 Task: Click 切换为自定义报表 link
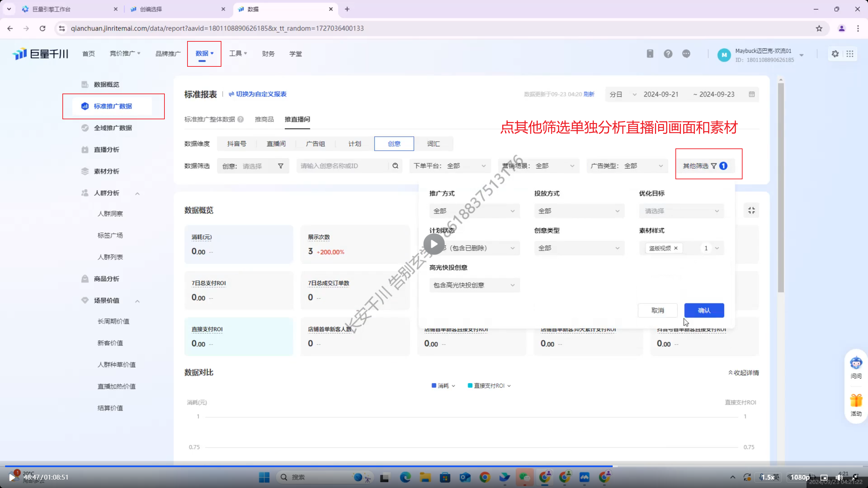pos(258,94)
